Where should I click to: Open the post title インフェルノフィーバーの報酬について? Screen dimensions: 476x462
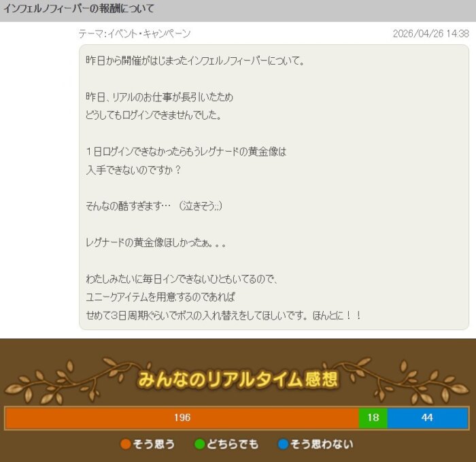coord(79,10)
